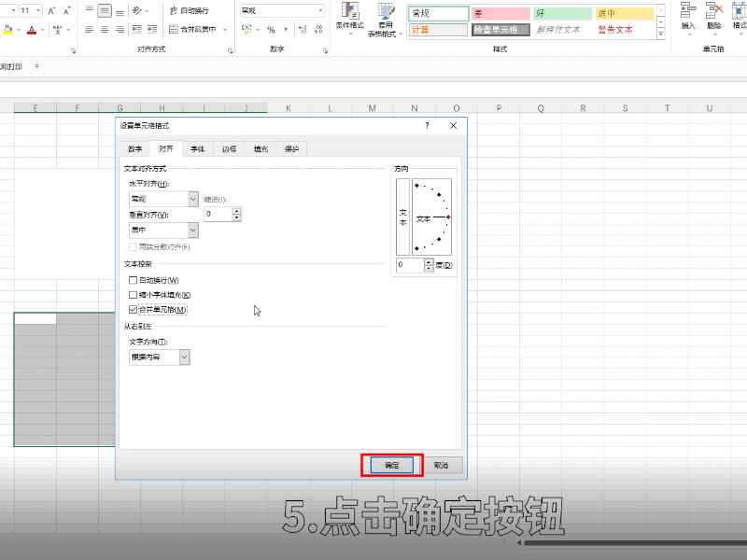This screenshot has height=560, width=747.
Task: Click the 确定 button
Action: pos(390,463)
